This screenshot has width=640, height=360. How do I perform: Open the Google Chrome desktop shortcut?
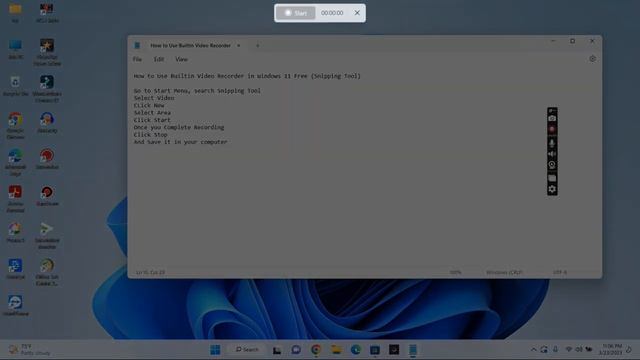(15, 126)
